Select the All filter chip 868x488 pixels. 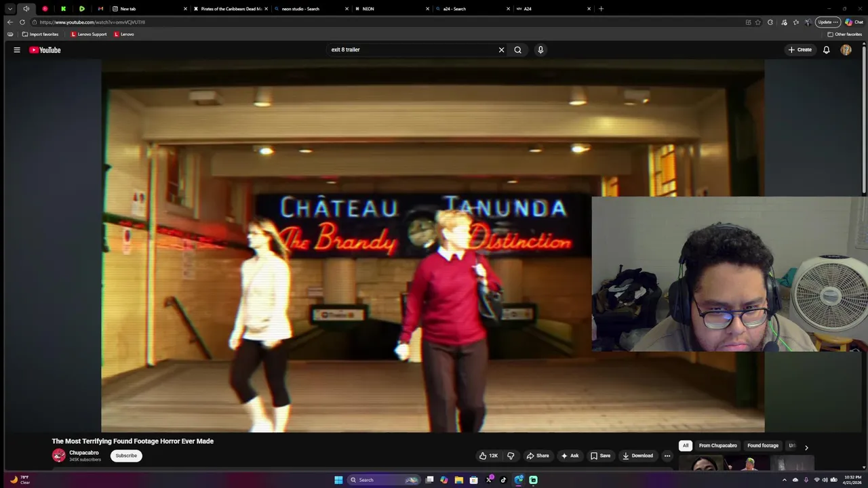686,445
